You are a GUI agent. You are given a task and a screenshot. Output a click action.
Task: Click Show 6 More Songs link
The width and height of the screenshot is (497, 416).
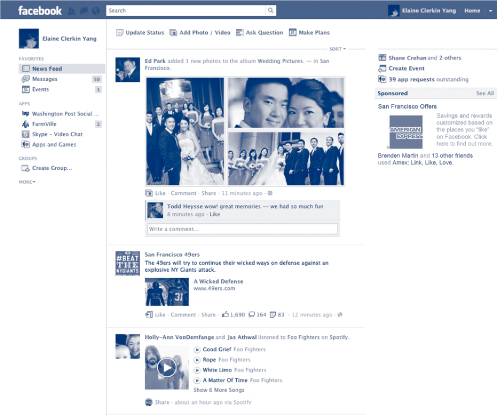tap(219, 390)
